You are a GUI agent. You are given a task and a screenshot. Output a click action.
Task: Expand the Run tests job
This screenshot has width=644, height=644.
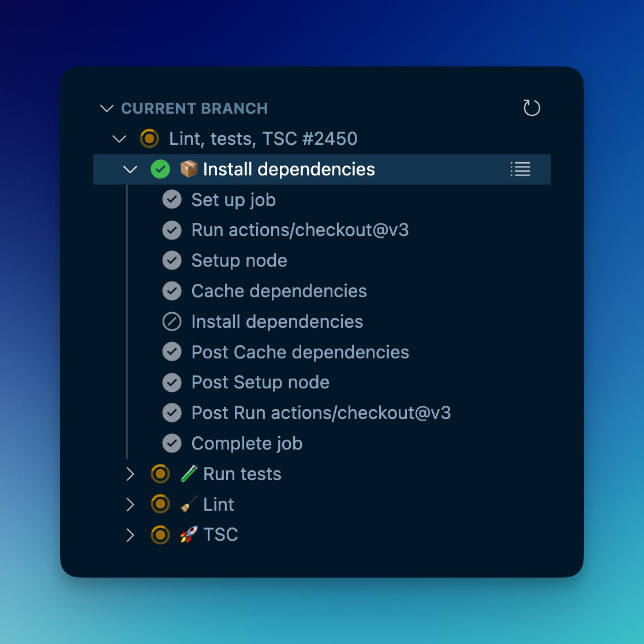(x=130, y=474)
